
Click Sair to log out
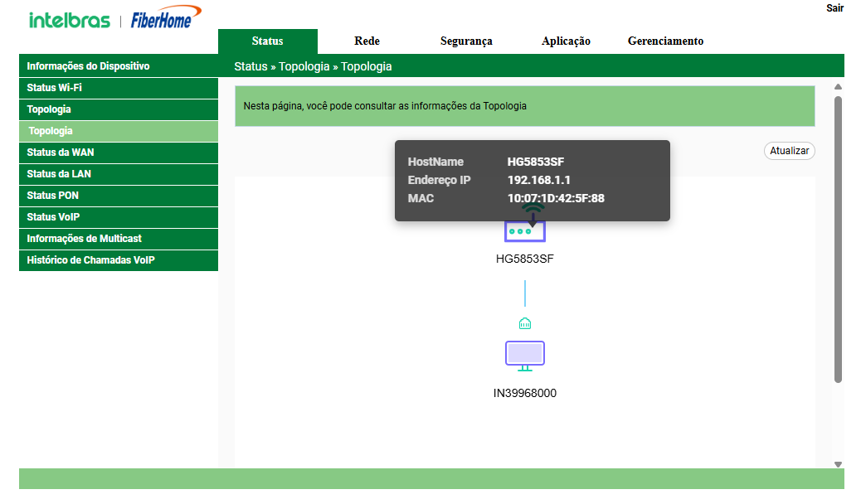click(834, 7)
